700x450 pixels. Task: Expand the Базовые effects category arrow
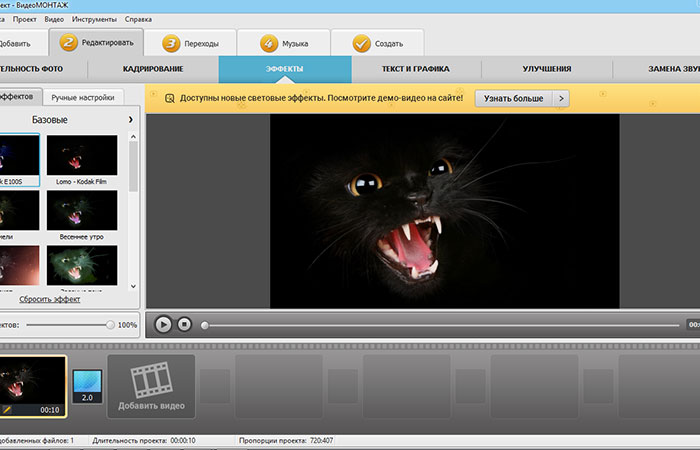coord(130,120)
